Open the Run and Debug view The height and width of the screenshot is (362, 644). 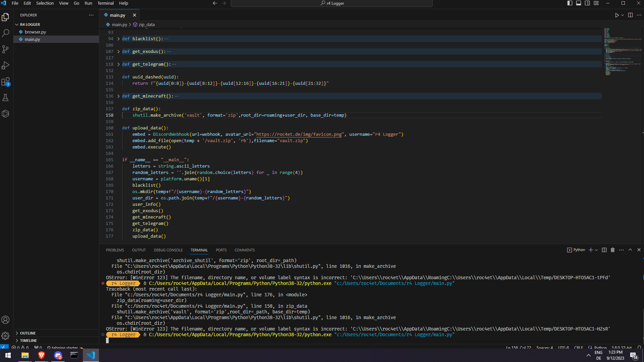point(5,65)
